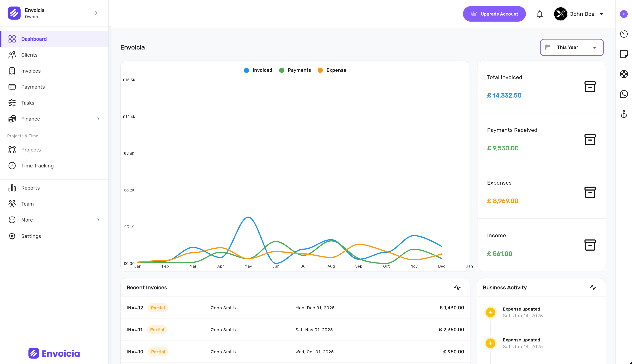Open the sticky note icon
The height and width of the screenshot is (364, 632).
tap(624, 54)
